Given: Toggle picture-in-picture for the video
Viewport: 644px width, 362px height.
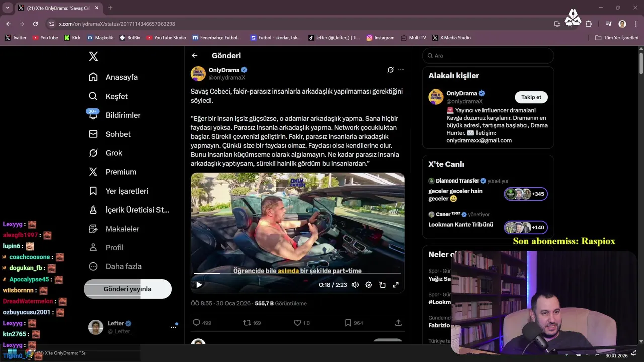Looking at the screenshot, I should tap(382, 285).
